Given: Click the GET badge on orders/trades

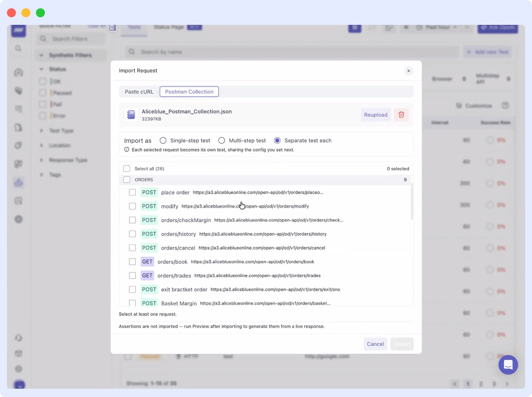Looking at the screenshot, I should [x=147, y=275].
